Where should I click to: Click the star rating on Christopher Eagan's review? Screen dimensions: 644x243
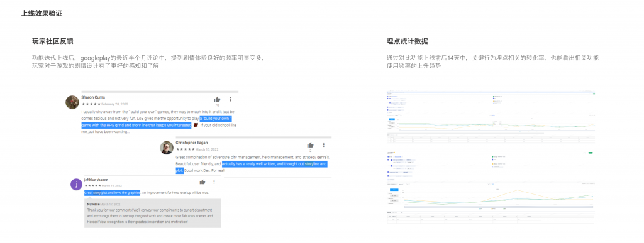185,149
